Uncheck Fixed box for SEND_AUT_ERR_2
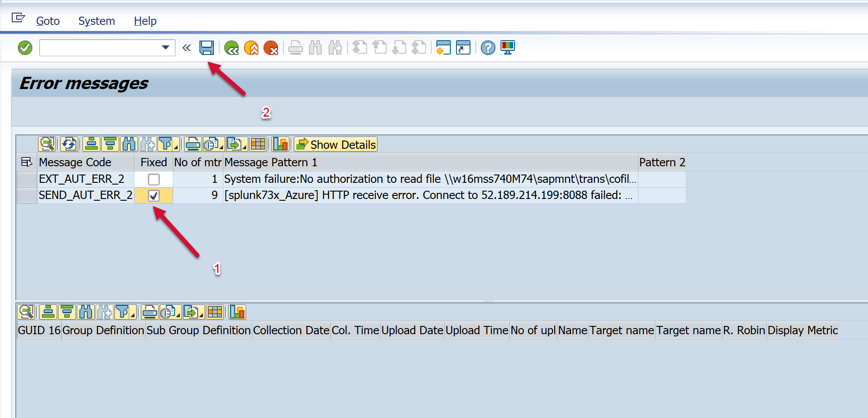 (154, 195)
